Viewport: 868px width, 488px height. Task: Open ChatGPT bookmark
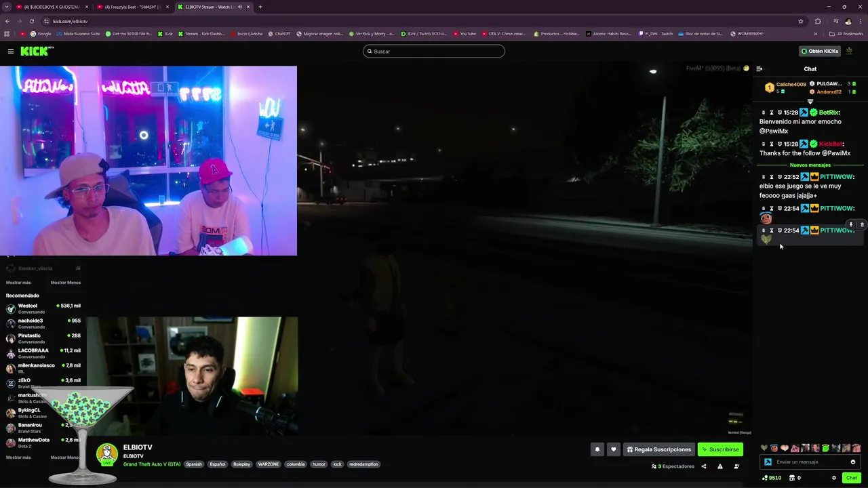[x=279, y=33]
